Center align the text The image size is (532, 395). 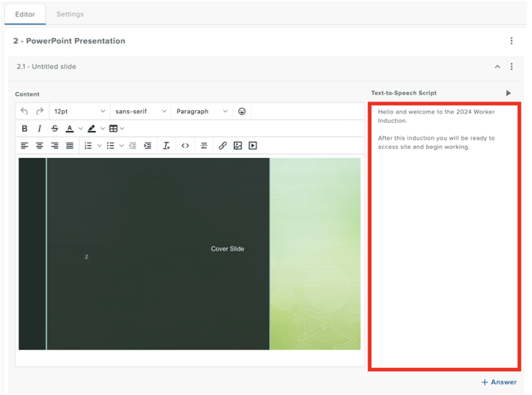[x=40, y=146]
